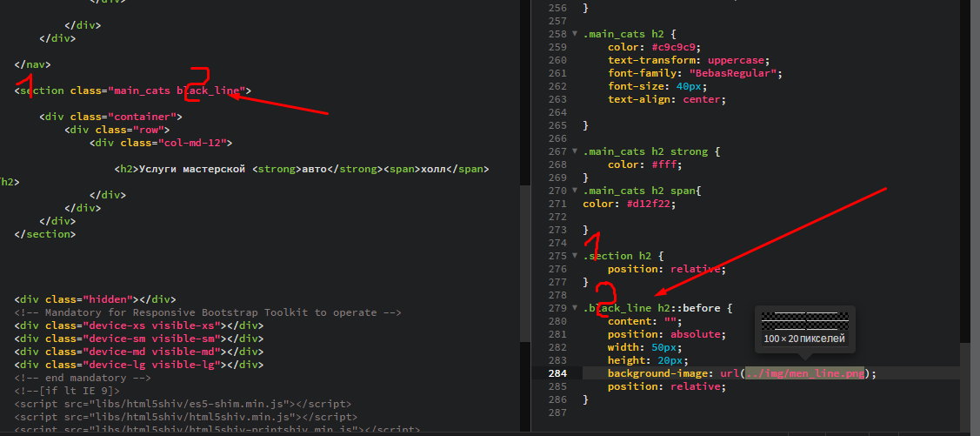Image resolution: width=980 pixels, height=436 pixels.
Task: Click the 'color: #d12f22' declaration
Action: click(x=630, y=204)
